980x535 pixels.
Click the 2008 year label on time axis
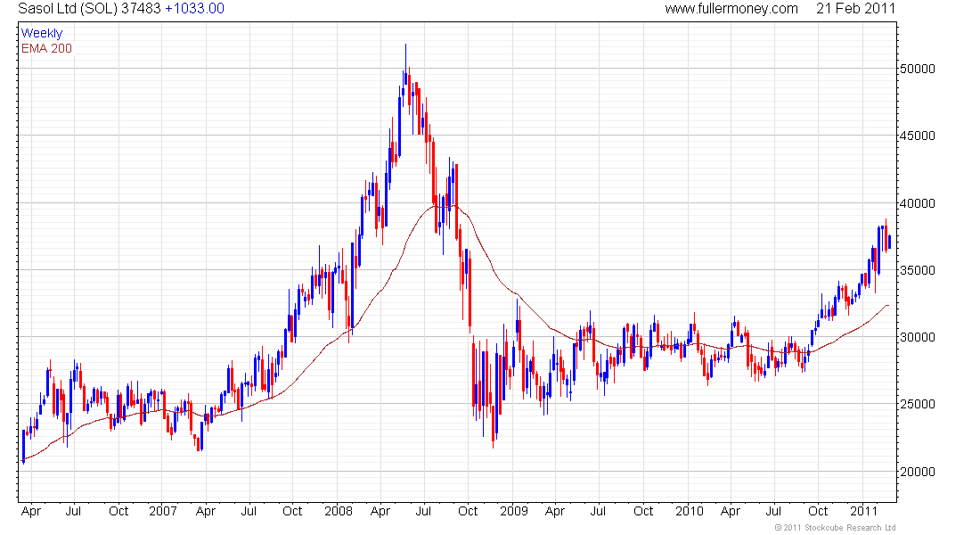(x=339, y=511)
